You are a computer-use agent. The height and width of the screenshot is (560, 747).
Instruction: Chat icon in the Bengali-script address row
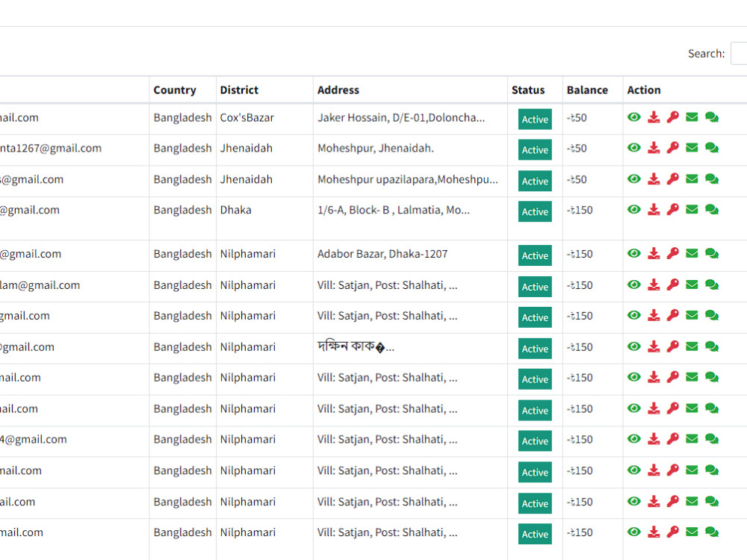coord(712,346)
